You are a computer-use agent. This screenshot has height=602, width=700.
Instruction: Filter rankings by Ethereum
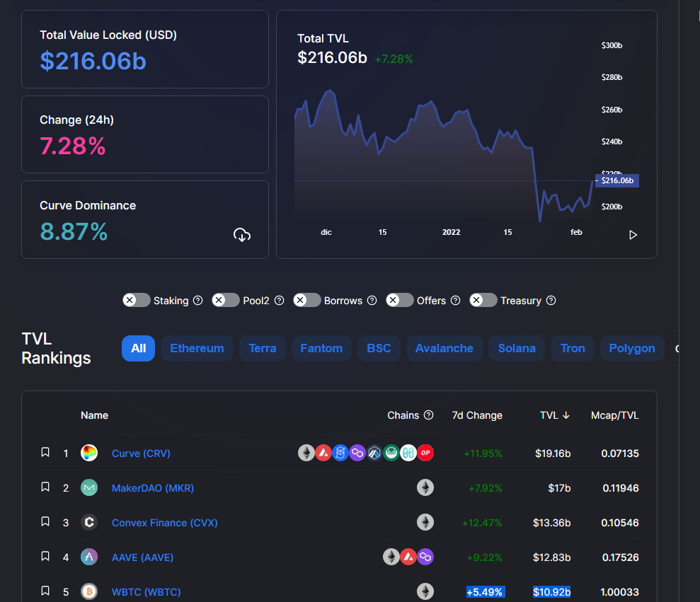(197, 348)
